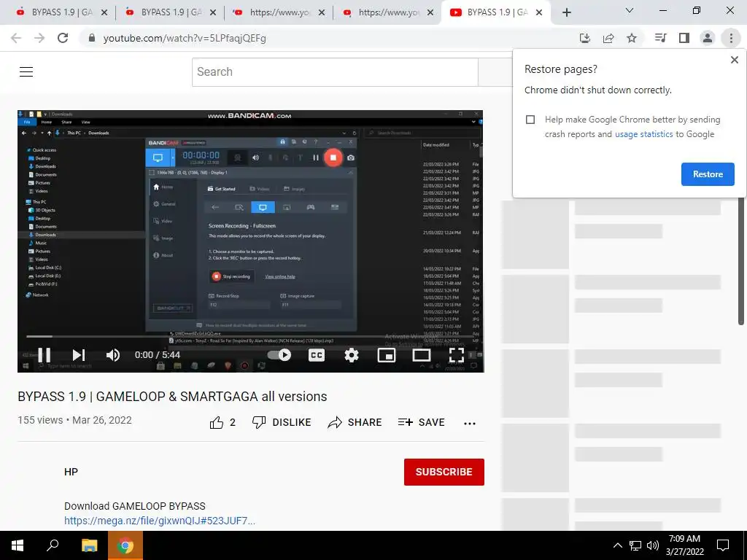
Task: Open the Chrome three-dot menu
Action: [731, 38]
